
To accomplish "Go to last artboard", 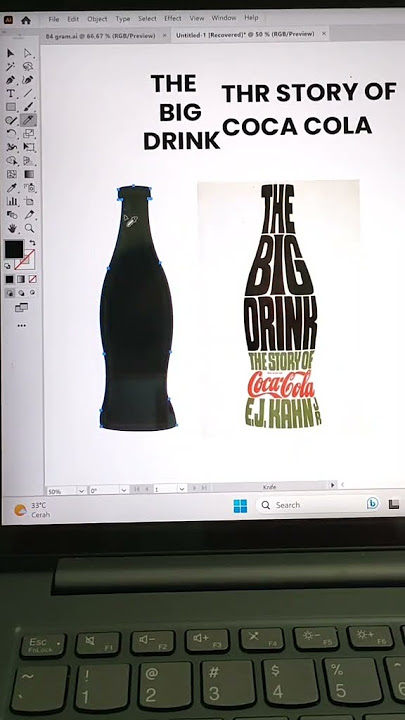I will tap(204, 488).
